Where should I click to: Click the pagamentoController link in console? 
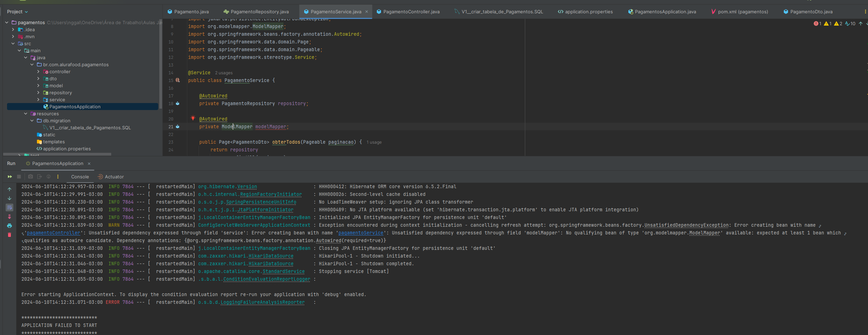coord(53,233)
